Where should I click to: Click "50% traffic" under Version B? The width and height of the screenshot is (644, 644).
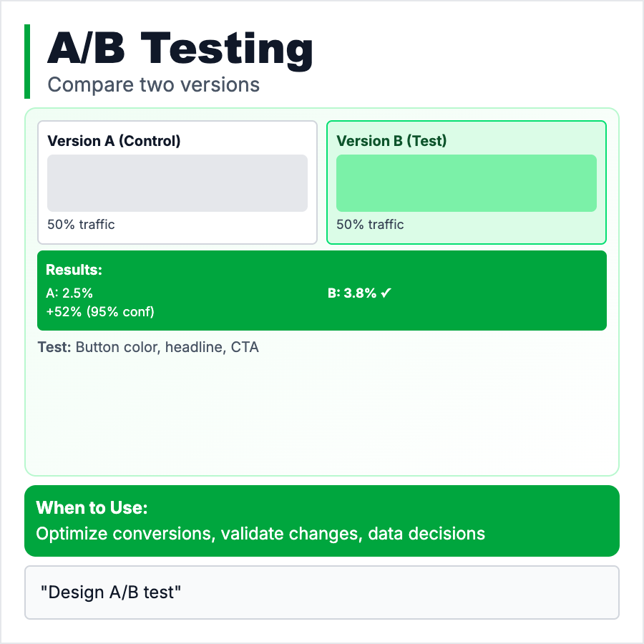click(x=371, y=225)
